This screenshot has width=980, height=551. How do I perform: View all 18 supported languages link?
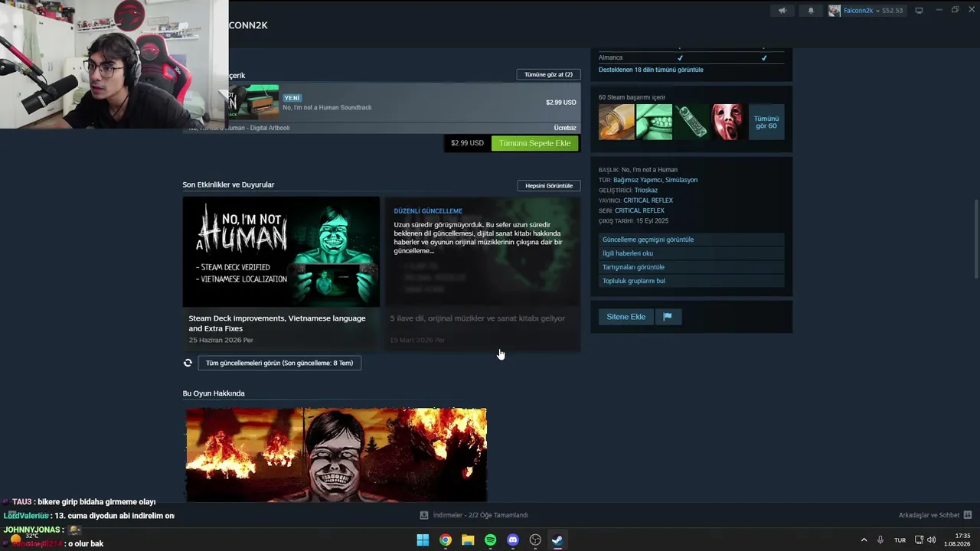click(x=651, y=70)
